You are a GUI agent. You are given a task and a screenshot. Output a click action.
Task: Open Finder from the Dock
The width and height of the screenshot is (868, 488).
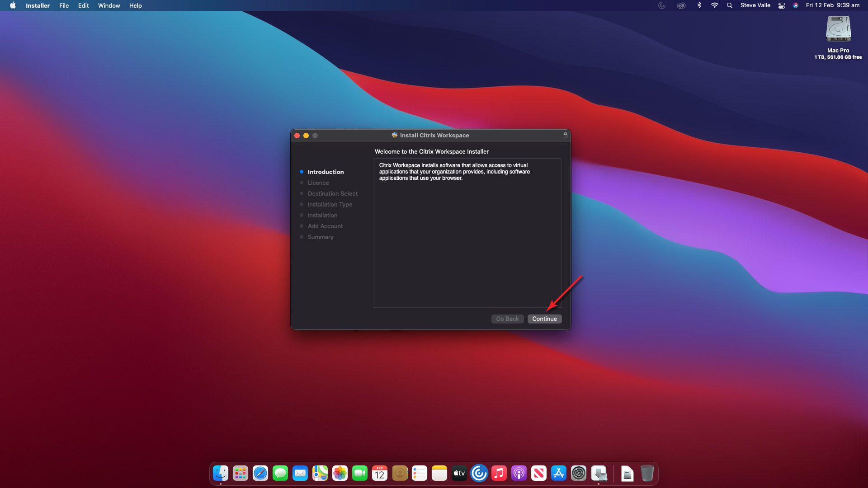coord(221,473)
